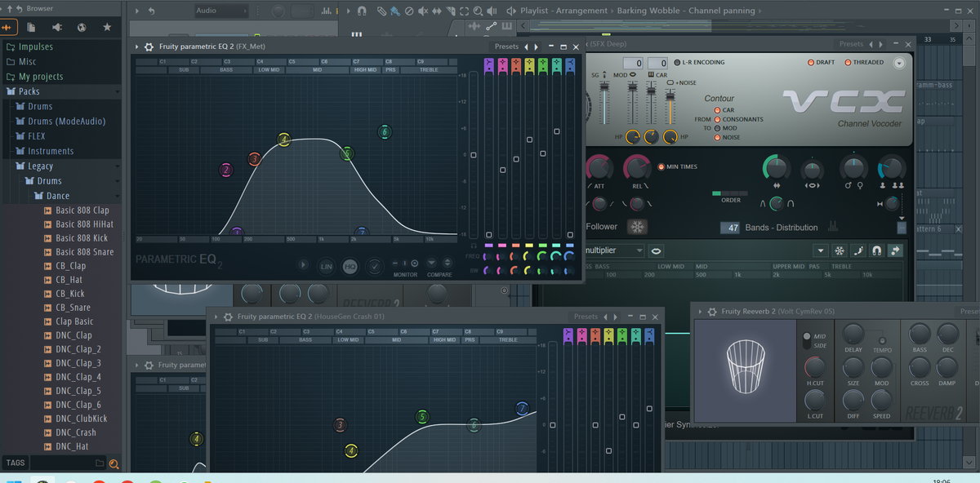Screen dimensions: 980x483
Task: Click gear icon of Fruity parametric EQ 2 (FX_Met)
Action: point(149,47)
